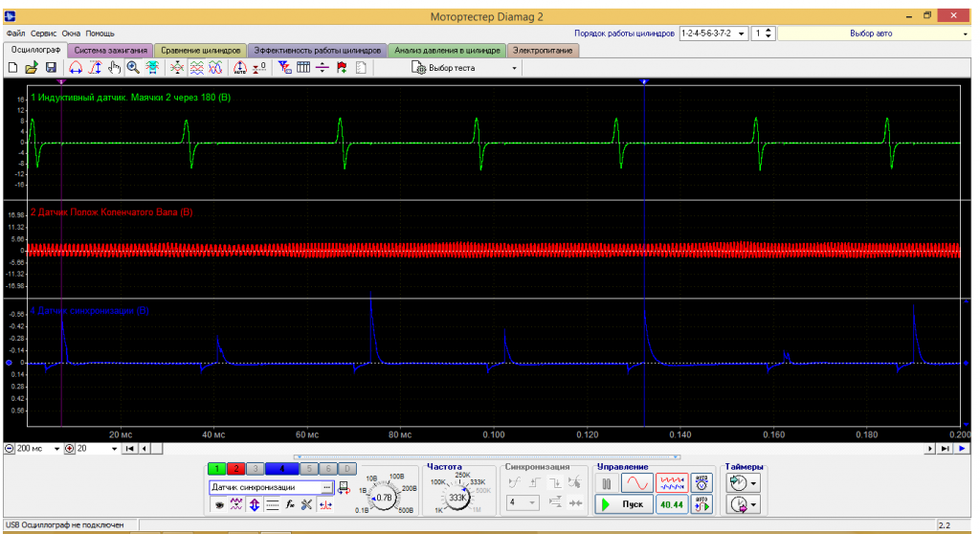Click the vertical compress waveform icon

coord(177,68)
